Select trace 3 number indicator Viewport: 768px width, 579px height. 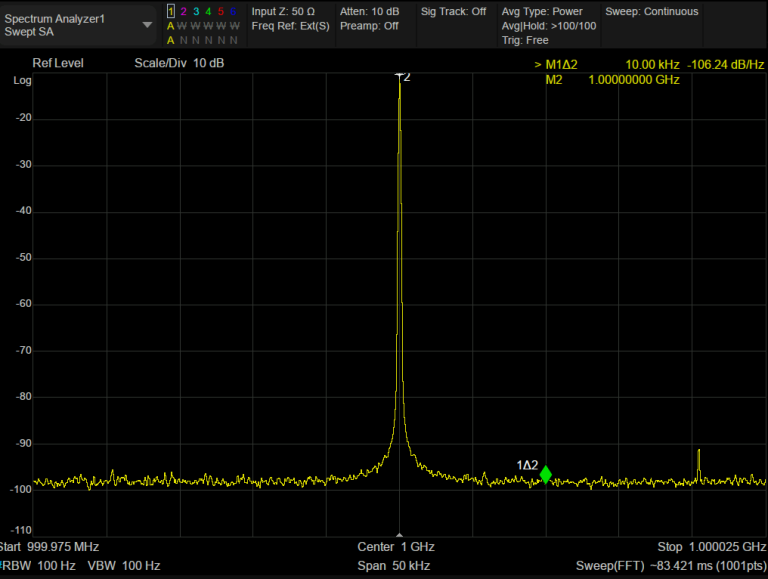point(195,12)
